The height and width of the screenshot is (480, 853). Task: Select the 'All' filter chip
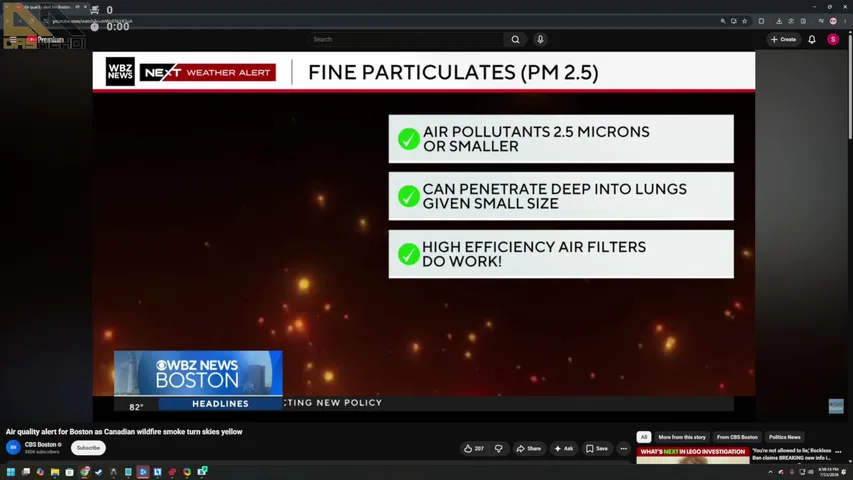(644, 437)
